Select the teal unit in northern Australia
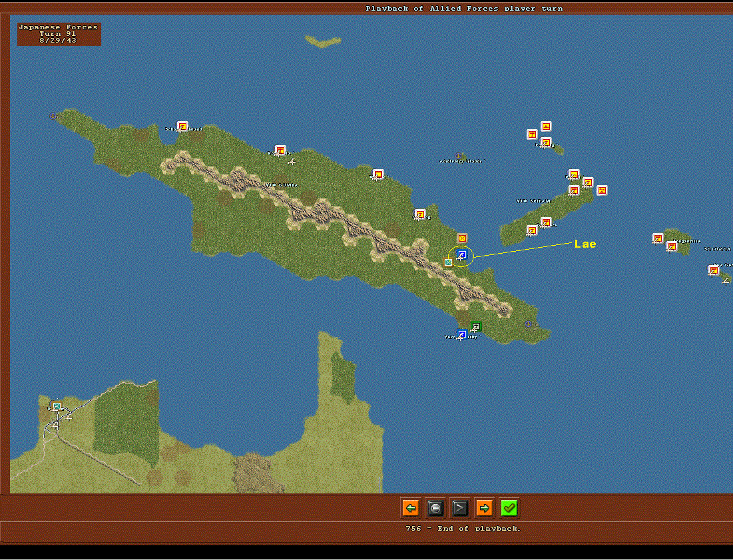The height and width of the screenshot is (560, 733). click(x=57, y=407)
